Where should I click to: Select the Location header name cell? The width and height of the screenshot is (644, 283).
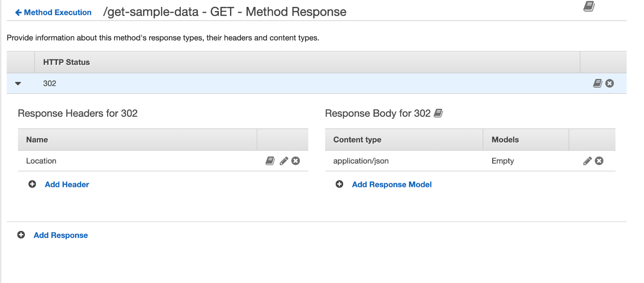click(41, 161)
